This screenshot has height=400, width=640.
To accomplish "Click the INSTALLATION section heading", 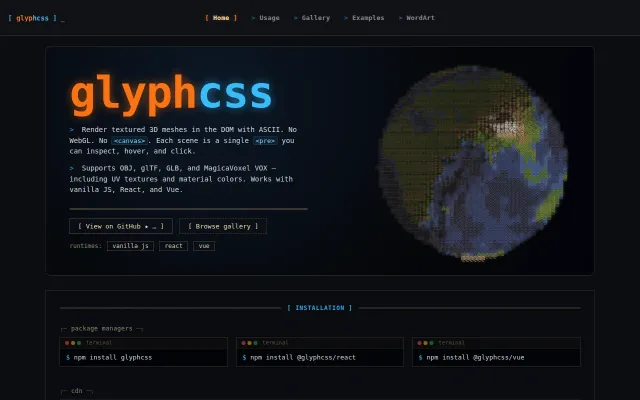I will 320,308.
